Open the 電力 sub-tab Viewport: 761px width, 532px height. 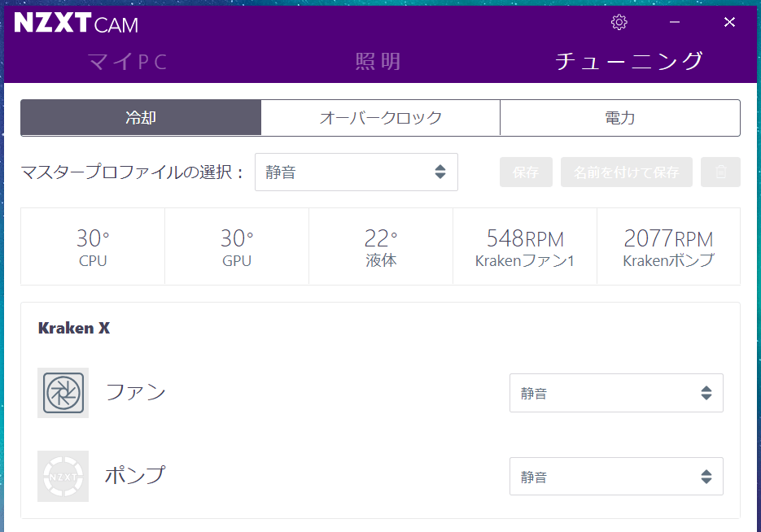pyautogui.click(x=619, y=118)
